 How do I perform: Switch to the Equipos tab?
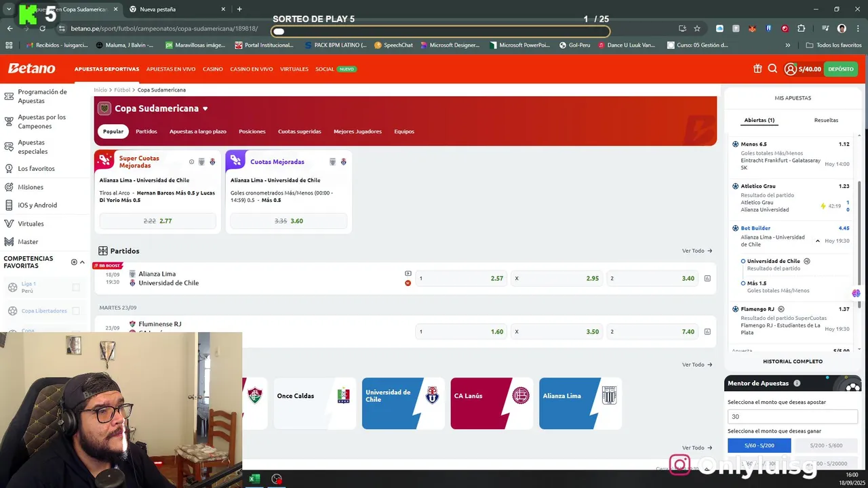(x=404, y=131)
